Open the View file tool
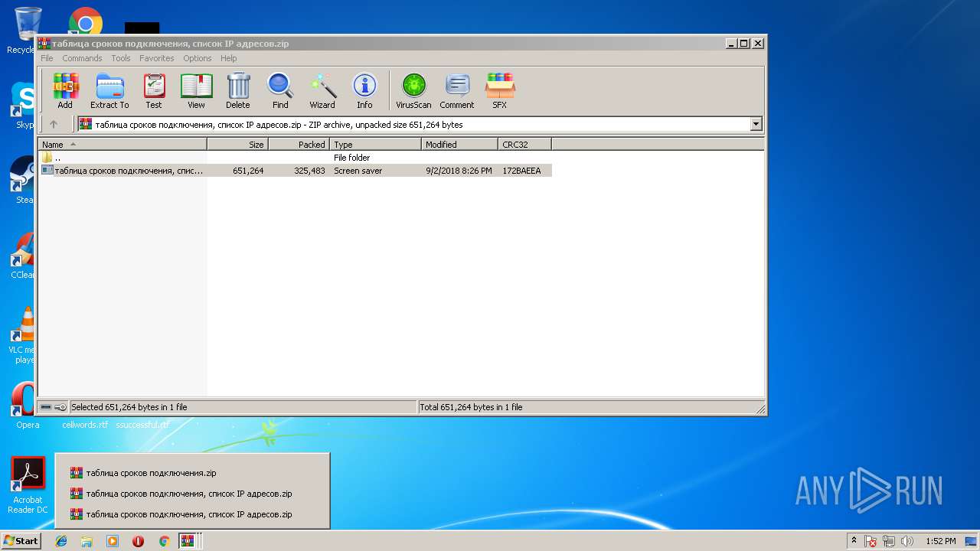Screen dimensions: 980x551 click(196, 91)
